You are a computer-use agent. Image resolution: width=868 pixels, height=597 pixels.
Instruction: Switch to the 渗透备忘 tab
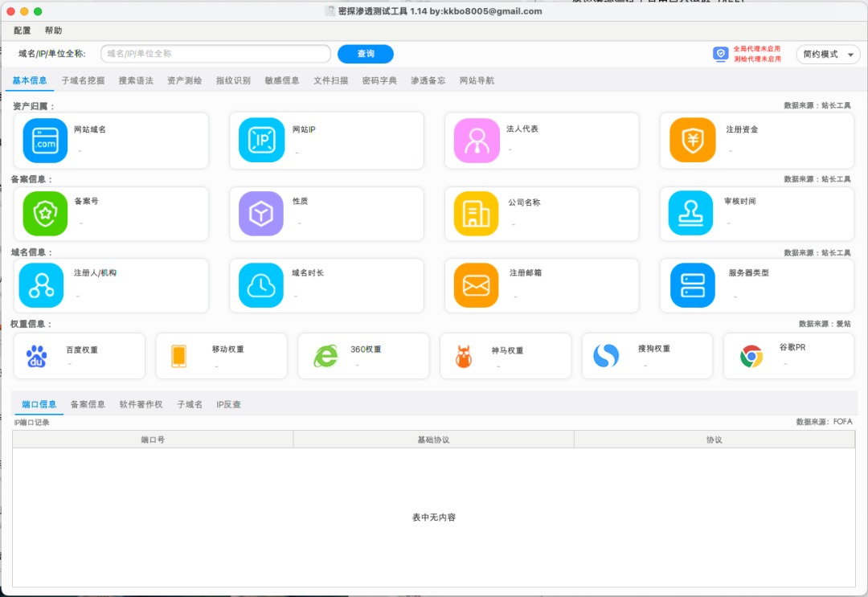click(x=428, y=80)
